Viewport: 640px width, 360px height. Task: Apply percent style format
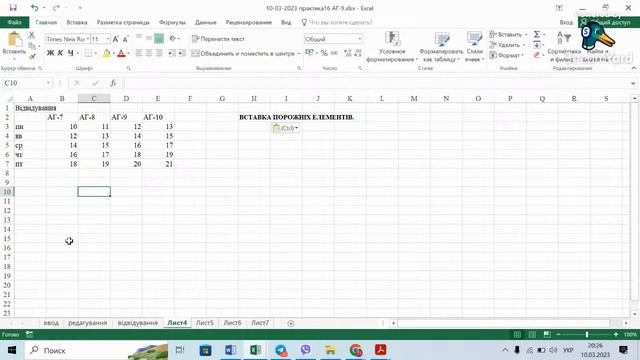point(324,53)
